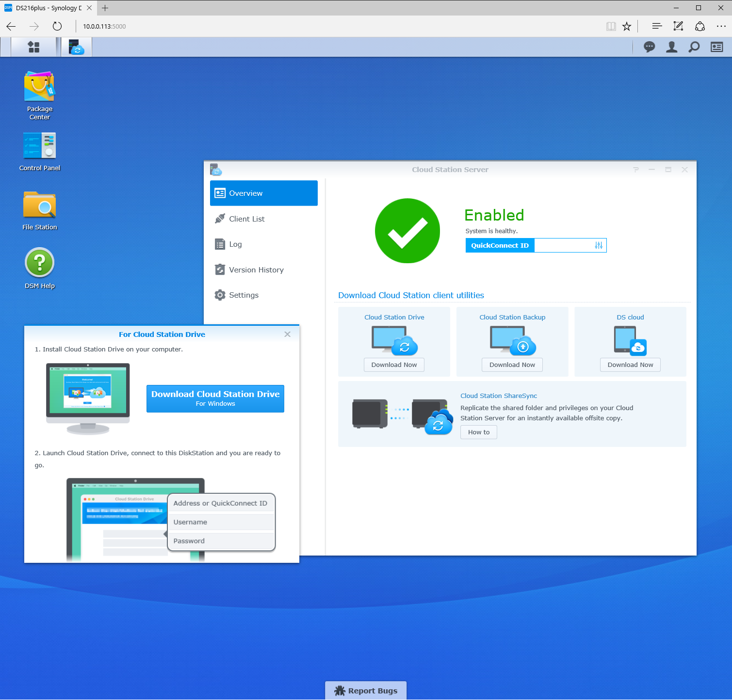
Task: Close the For Cloud Station Drive popup
Action: pyautogui.click(x=287, y=334)
